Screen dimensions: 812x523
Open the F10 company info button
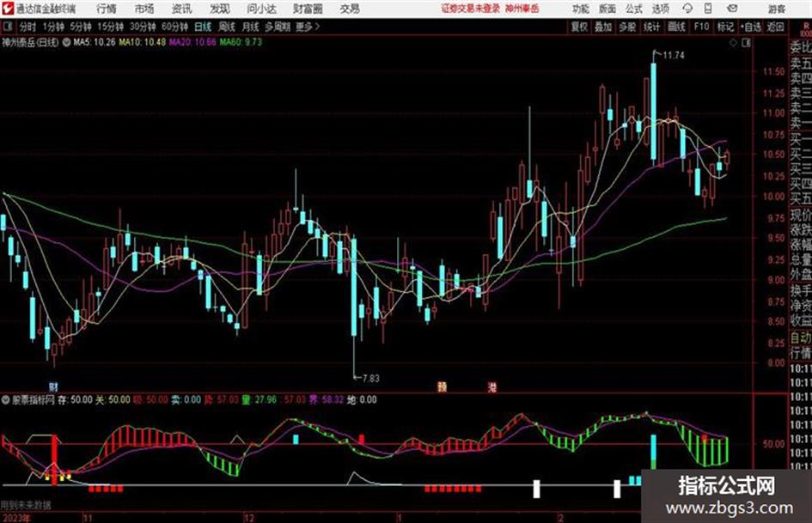point(701,27)
